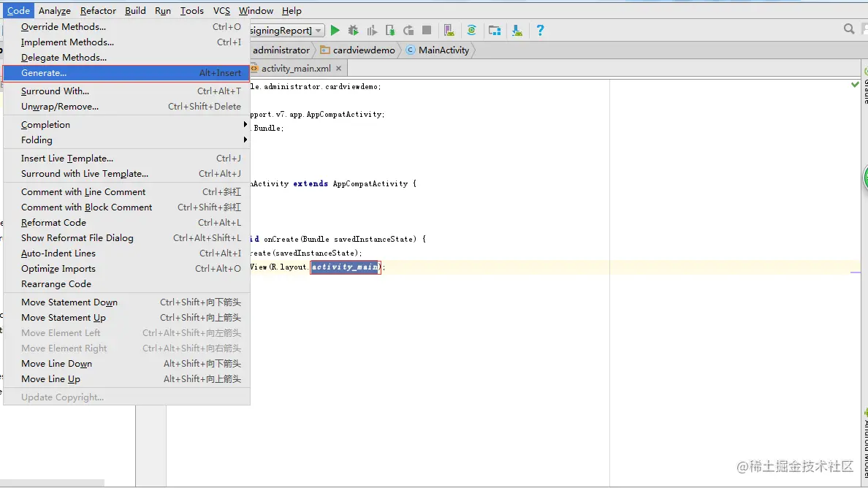The width and height of the screenshot is (868, 488).
Task: Click Attach Debugger to Android Process icon
Action: click(x=390, y=31)
